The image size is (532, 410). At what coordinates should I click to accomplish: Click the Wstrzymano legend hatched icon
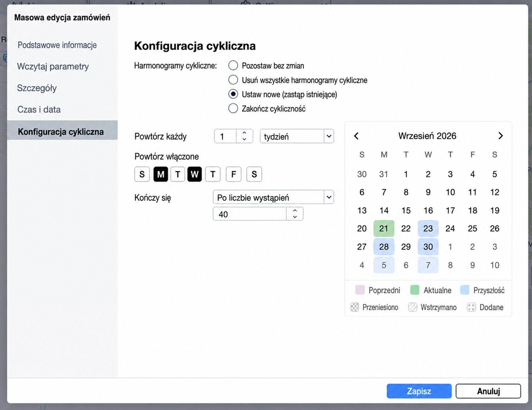point(413,307)
